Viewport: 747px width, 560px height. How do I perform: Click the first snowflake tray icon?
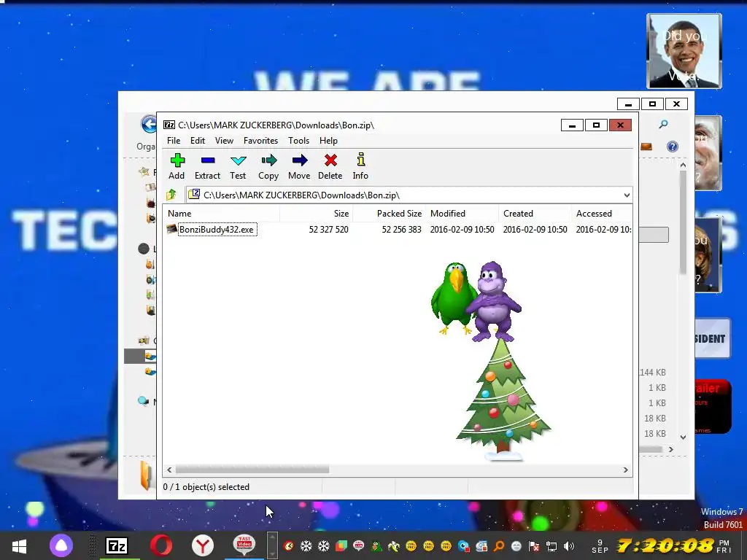pos(306,545)
